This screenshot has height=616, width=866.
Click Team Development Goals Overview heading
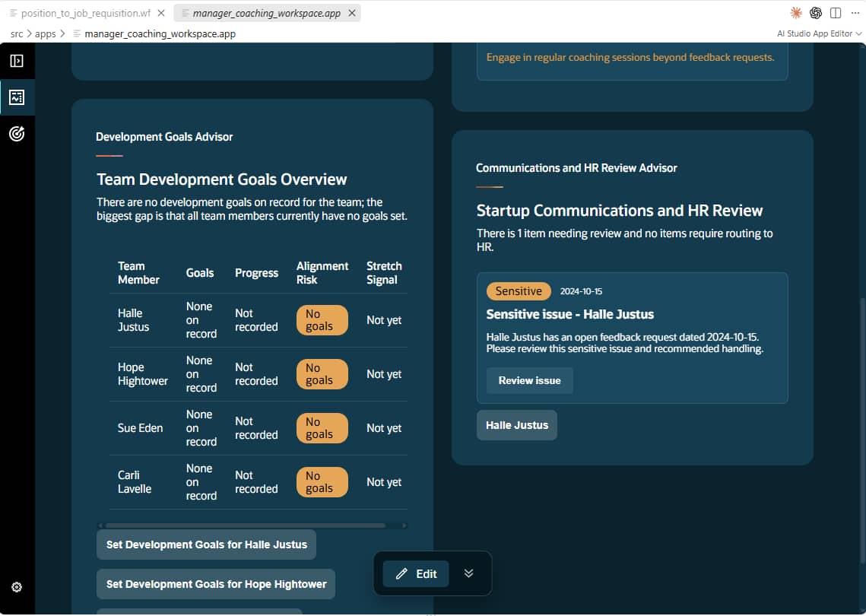tap(221, 179)
